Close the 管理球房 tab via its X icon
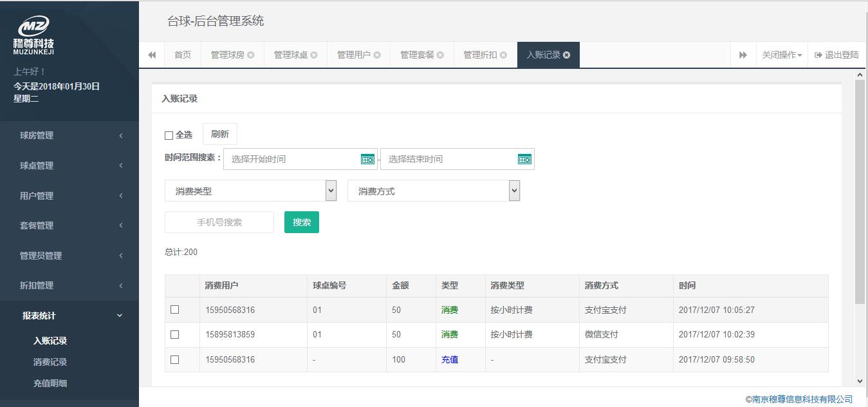868x407 pixels. 251,55
